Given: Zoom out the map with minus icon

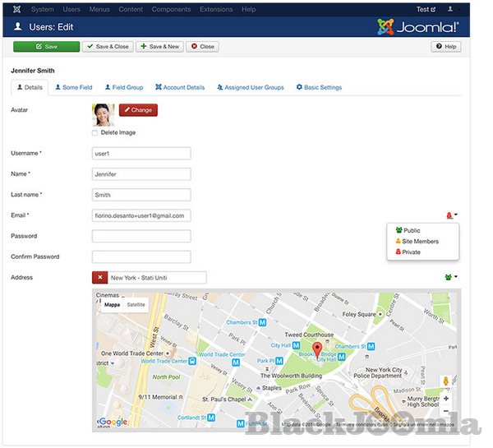Looking at the screenshot, I should click(x=446, y=411).
